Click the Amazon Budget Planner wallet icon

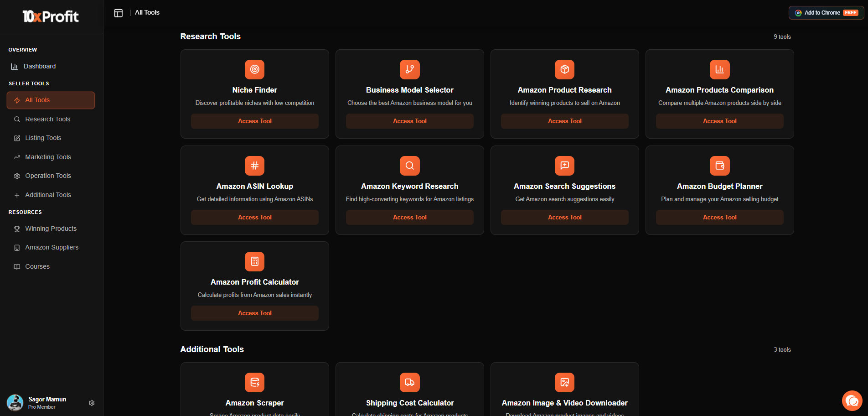[x=720, y=166]
